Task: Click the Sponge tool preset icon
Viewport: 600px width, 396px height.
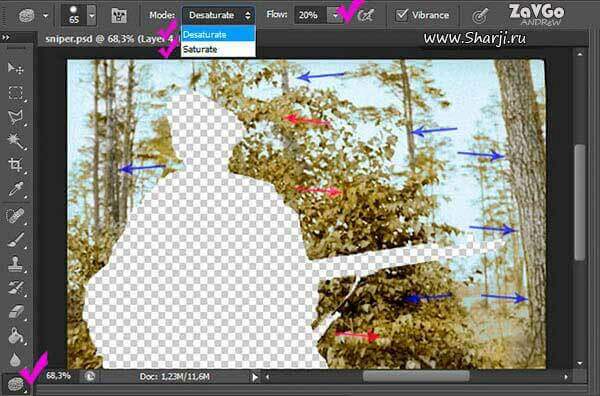Action: tap(27, 16)
